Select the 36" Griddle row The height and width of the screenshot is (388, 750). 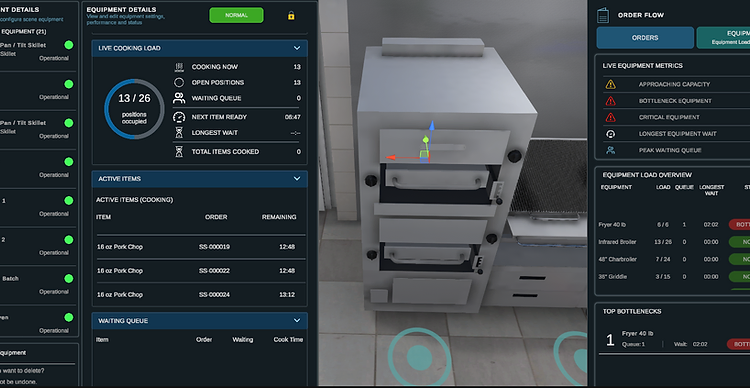pyautogui.click(x=674, y=277)
